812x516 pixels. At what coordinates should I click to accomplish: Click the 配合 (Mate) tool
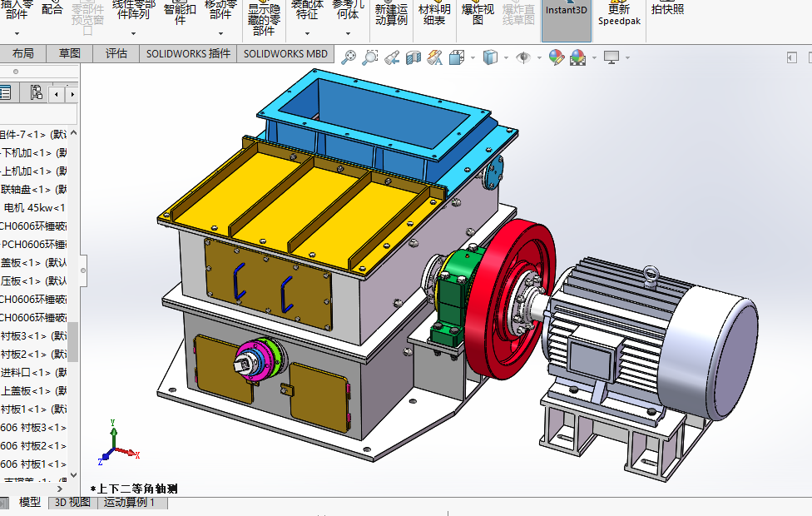[52, 9]
